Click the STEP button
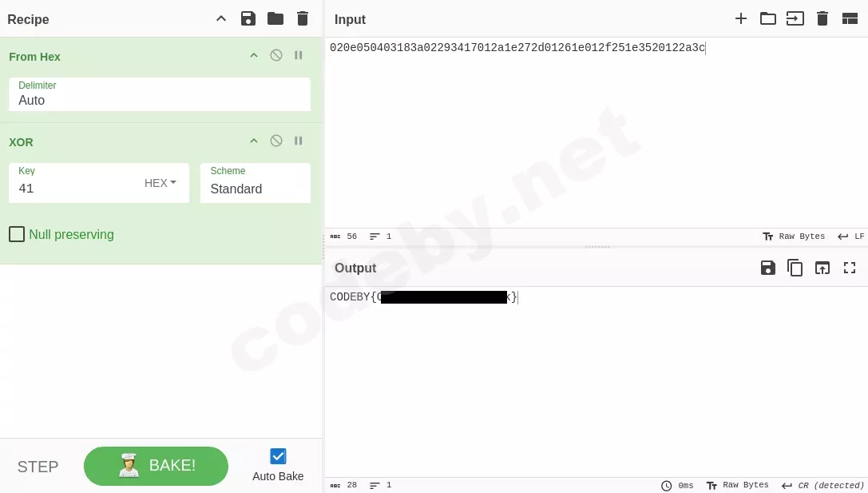This screenshot has width=868, height=493. point(38,467)
